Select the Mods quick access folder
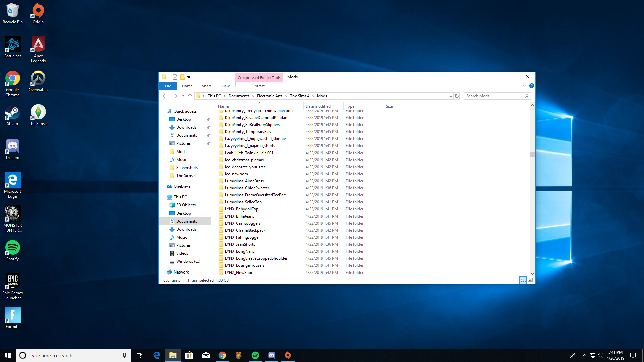The image size is (644, 362). 181,151
